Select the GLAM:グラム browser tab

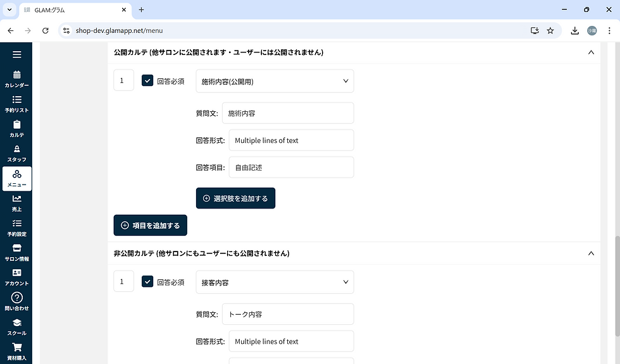[75, 10]
